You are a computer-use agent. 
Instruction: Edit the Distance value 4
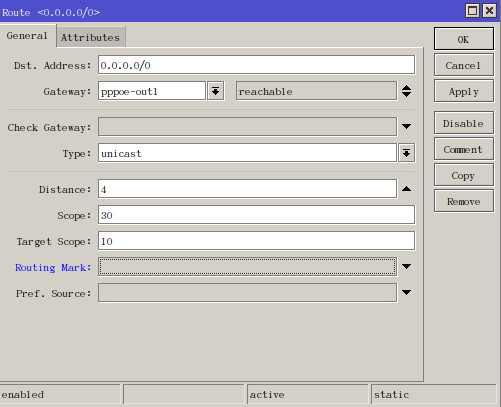247,189
